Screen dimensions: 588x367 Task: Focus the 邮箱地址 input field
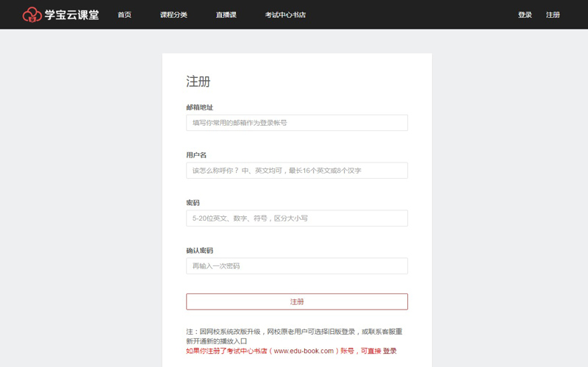(297, 123)
